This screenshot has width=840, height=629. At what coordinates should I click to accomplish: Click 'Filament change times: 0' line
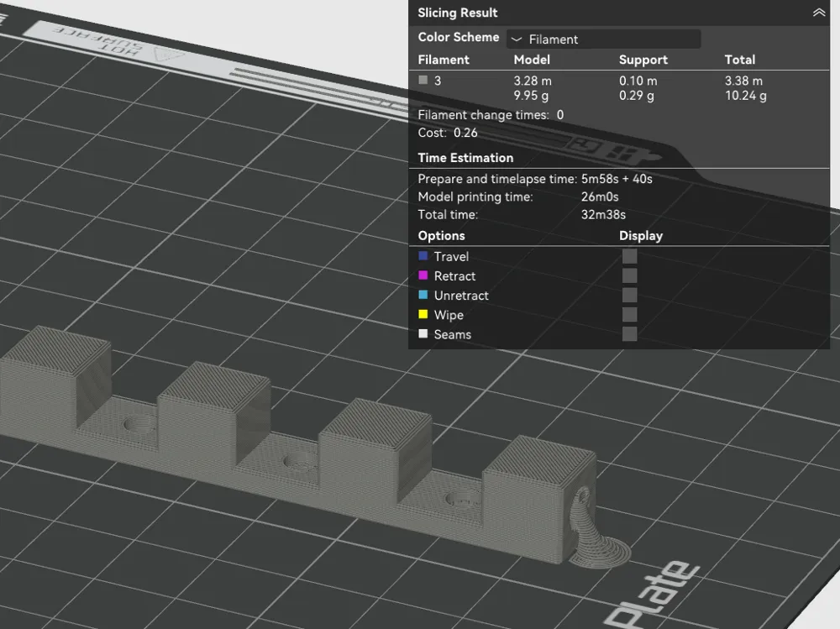pos(491,115)
